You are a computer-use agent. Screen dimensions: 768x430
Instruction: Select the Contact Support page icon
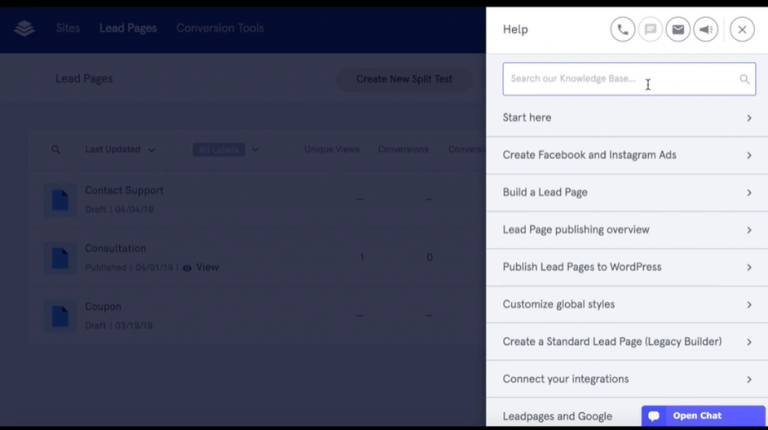pyautogui.click(x=60, y=200)
